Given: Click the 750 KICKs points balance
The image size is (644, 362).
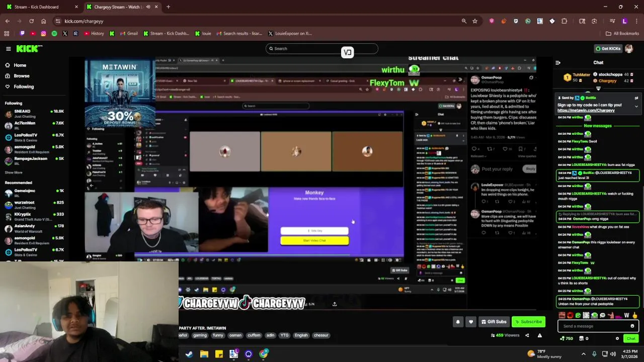Looking at the screenshot, I should point(567,338).
